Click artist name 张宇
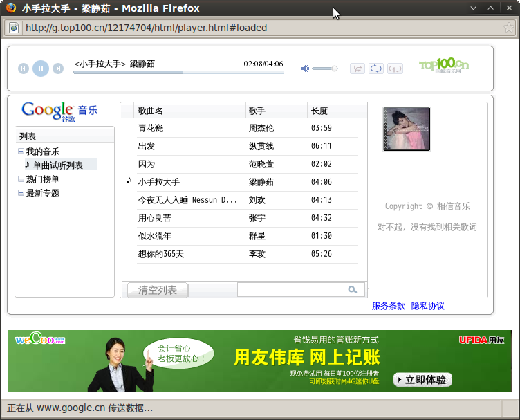 (x=257, y=218)
